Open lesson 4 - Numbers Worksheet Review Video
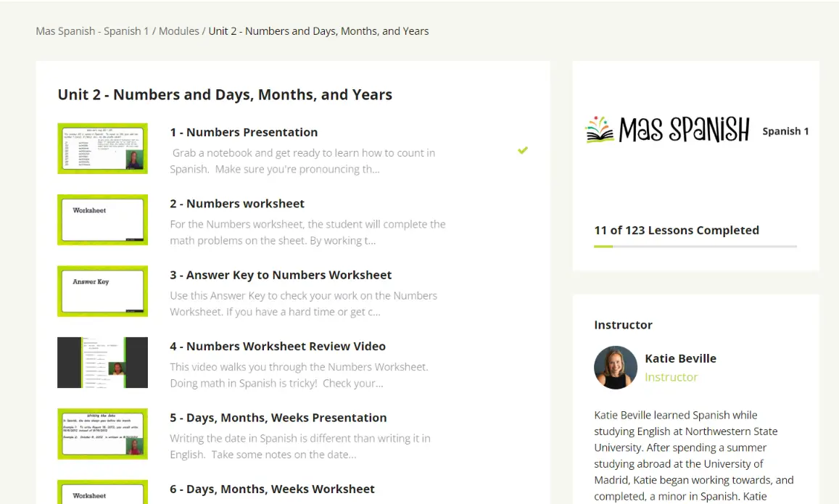Viewport: 839px width, 504px height. click(x=277, y=346)
